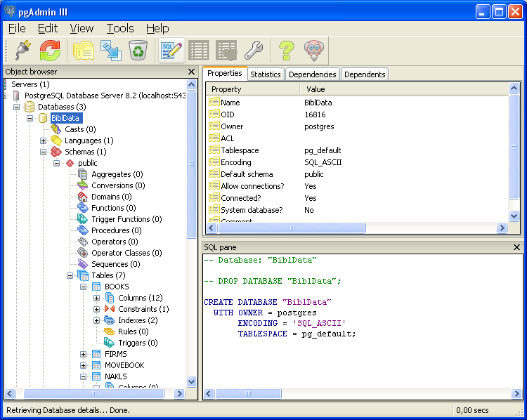Click the properties list vertical scrollbar down arrow
Viewport: 527px width, 420px height.
coord(514,216)
